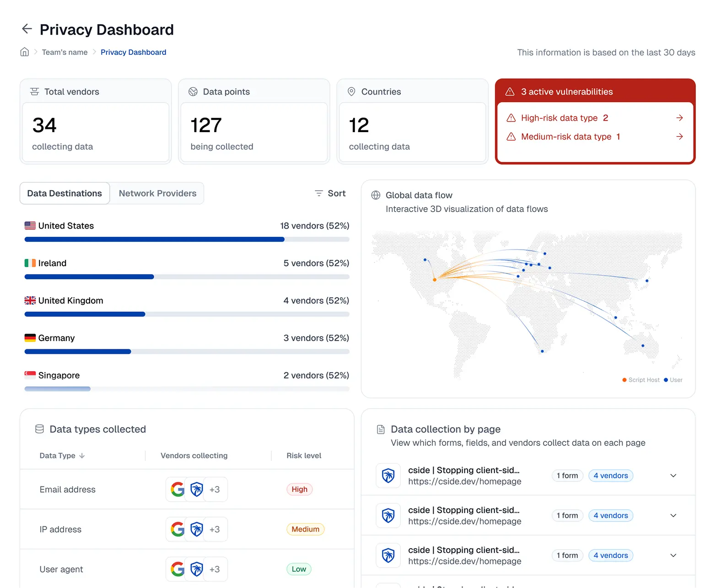Click the document icon on Data collection by page
716x588 pixels.
380,429
